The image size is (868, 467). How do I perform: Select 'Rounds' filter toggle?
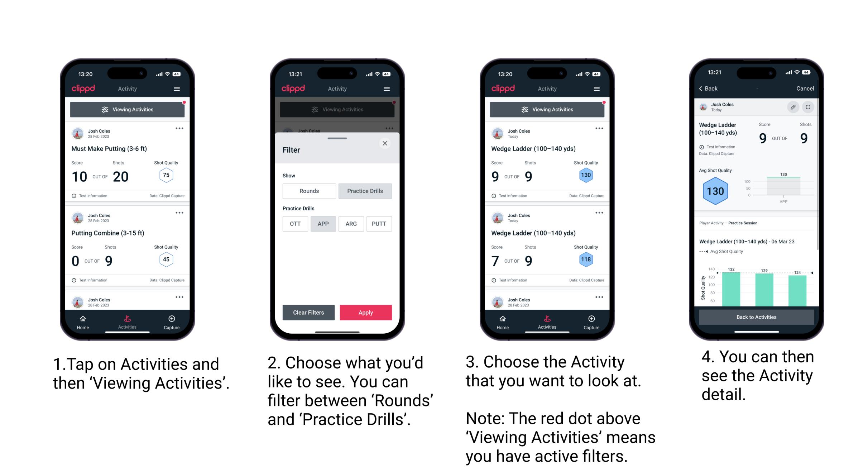[x=309, y=191]
